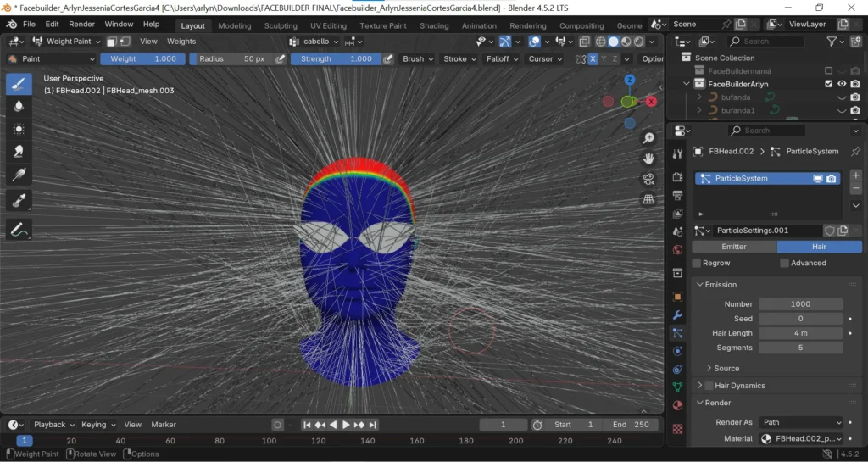Open the Sculpting workspace tab
868x462 pixels.
281,25
